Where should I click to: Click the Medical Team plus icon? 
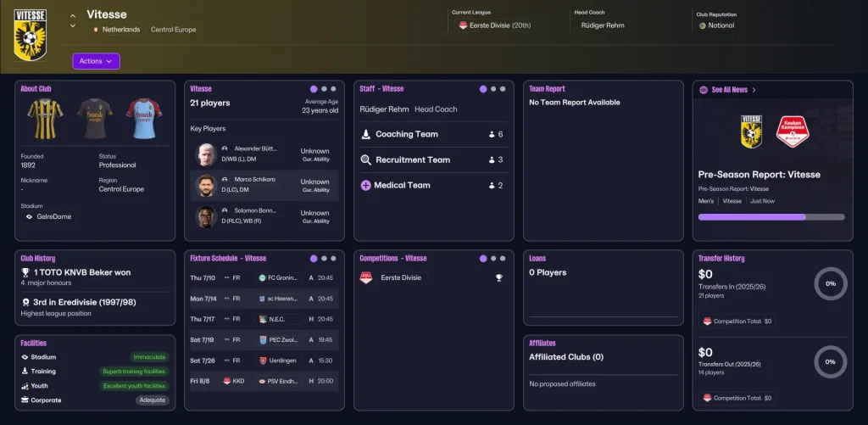click(x=366, y=186)
